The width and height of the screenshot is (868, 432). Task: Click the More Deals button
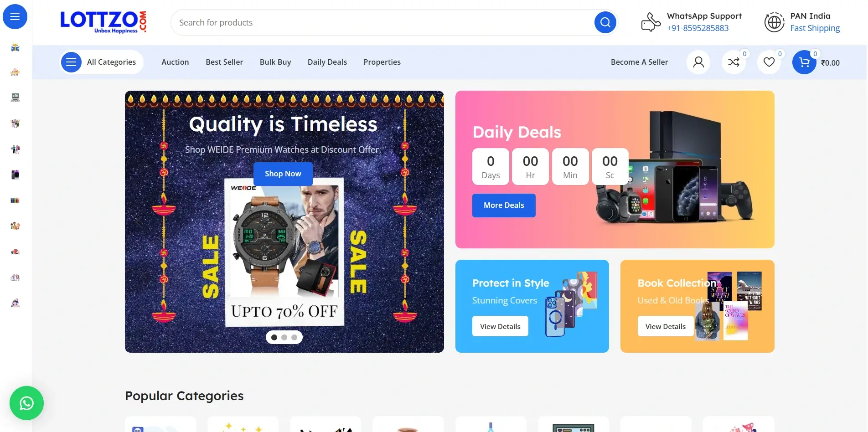504,206
